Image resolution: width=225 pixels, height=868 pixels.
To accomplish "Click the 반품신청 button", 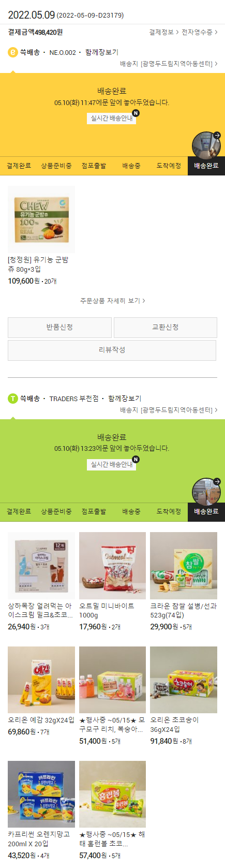I will tap(59, 328).
